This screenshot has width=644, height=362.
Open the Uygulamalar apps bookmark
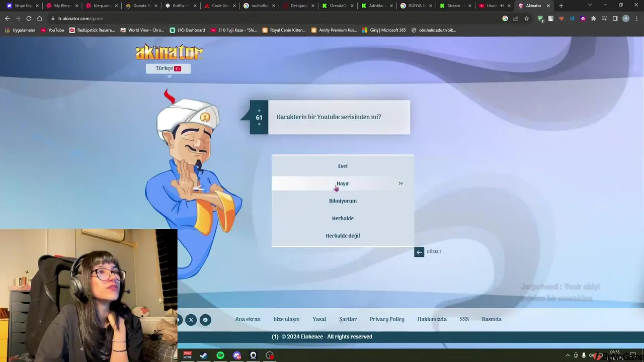coord(20,30)
